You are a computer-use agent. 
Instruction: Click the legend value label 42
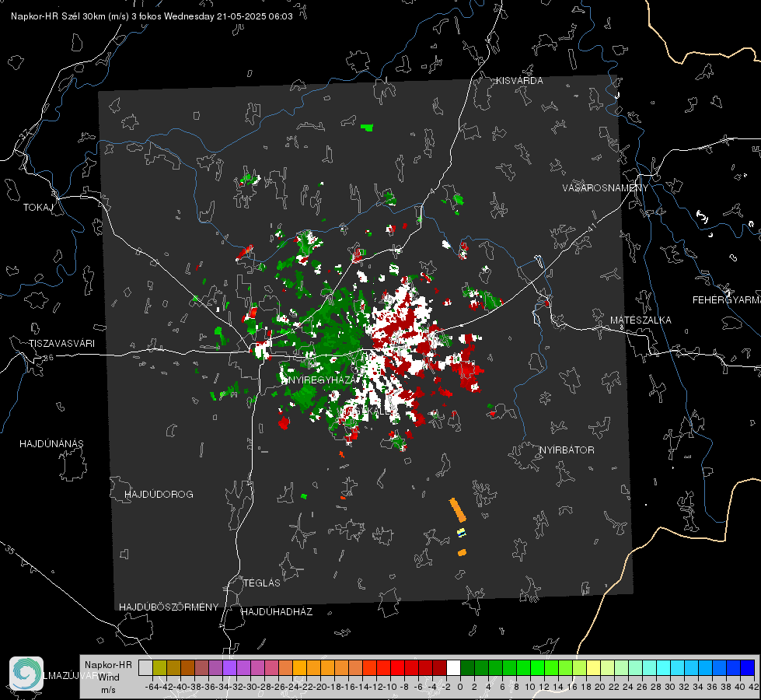[754, 687]
